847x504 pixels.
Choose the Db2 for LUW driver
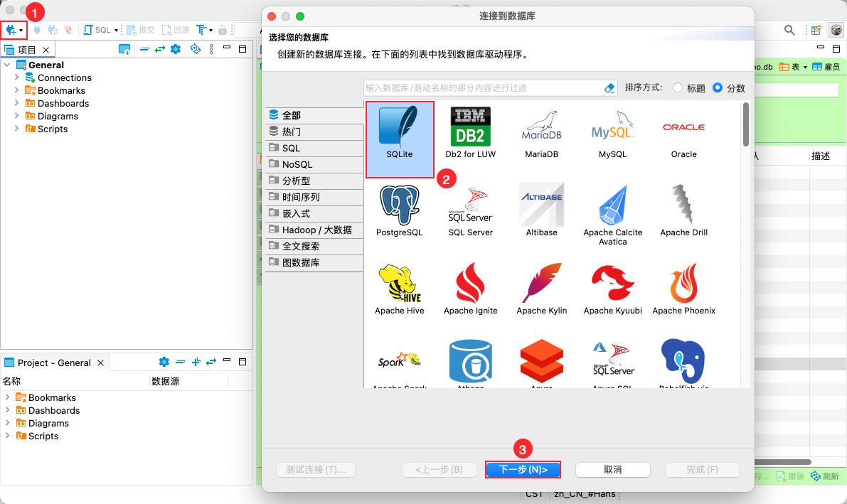[471, 133]
